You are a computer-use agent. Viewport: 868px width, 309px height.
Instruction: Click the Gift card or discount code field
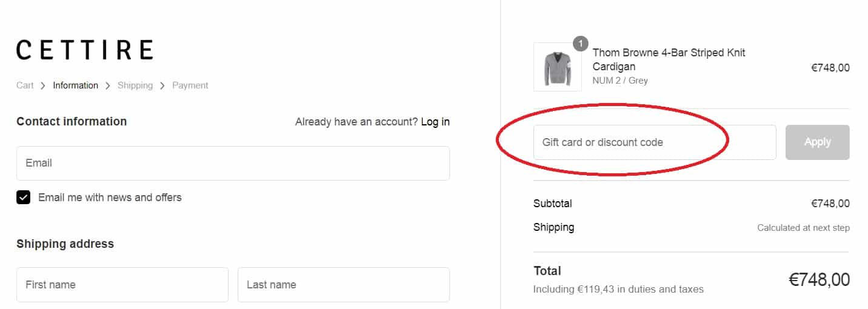pyautogui.click(x=655, y=142)
